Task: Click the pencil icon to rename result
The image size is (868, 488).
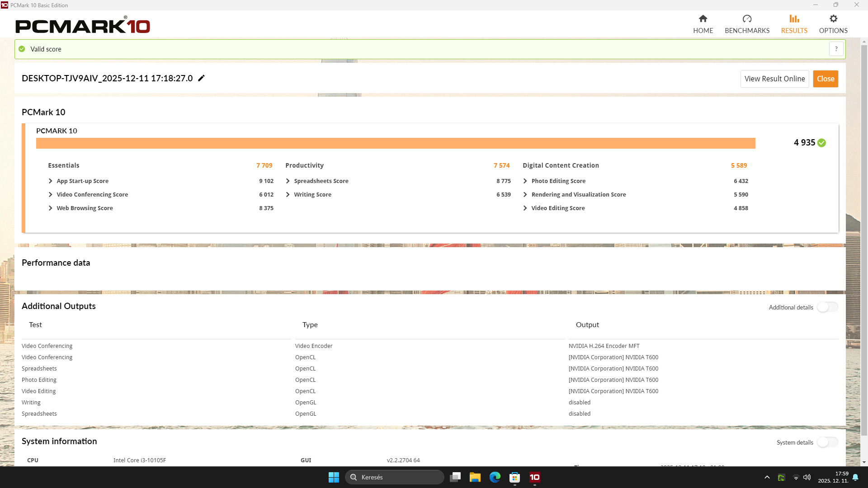Action: click(x=202, y=78)
